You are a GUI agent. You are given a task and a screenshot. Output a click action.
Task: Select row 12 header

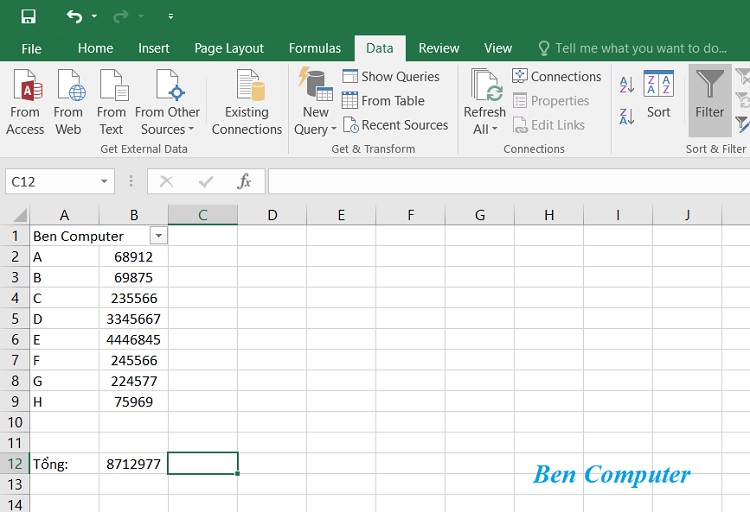15,464
